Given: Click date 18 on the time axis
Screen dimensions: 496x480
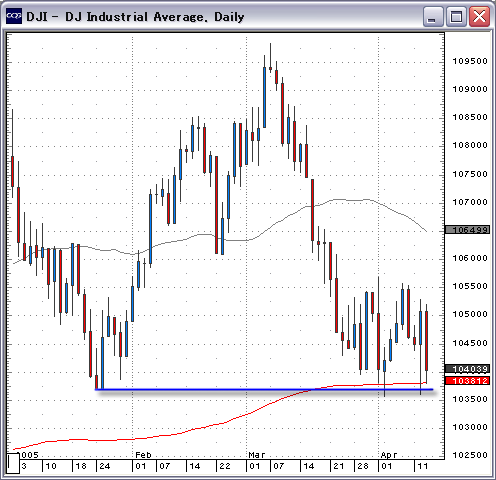Looking at the screenshot, I should coord(81,466).
